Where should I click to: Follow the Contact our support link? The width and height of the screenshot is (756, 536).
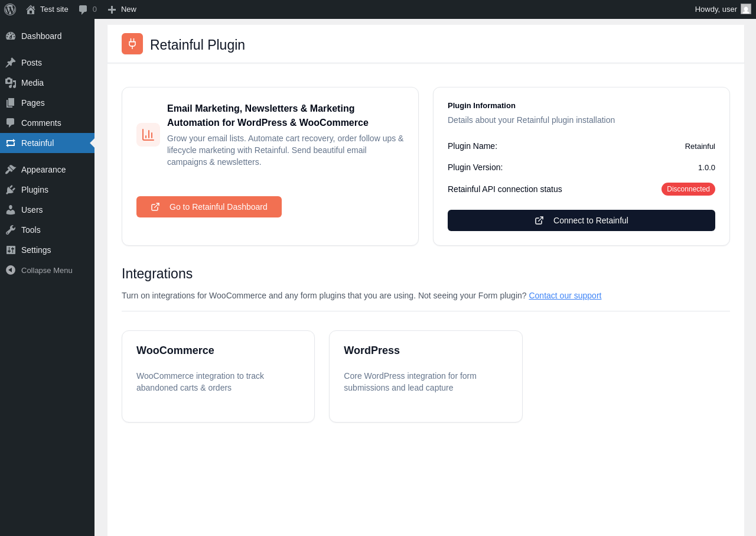pos(565,295)
